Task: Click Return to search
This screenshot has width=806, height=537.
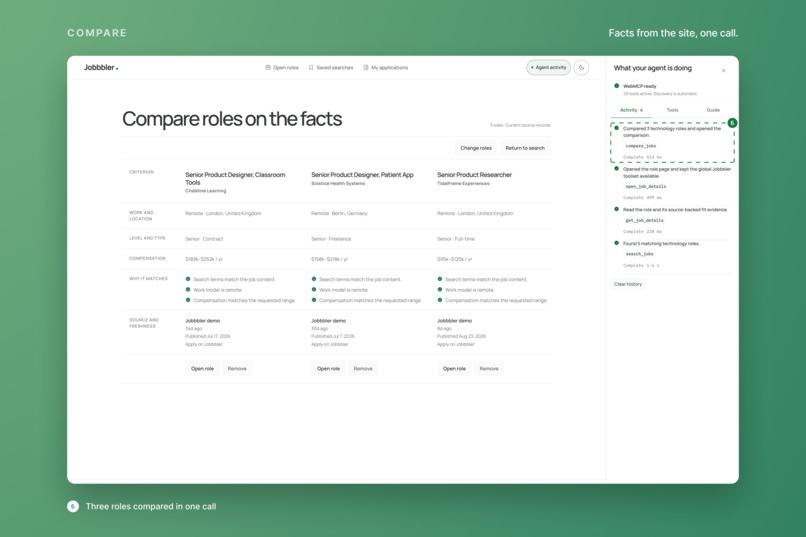Action: 525,148
